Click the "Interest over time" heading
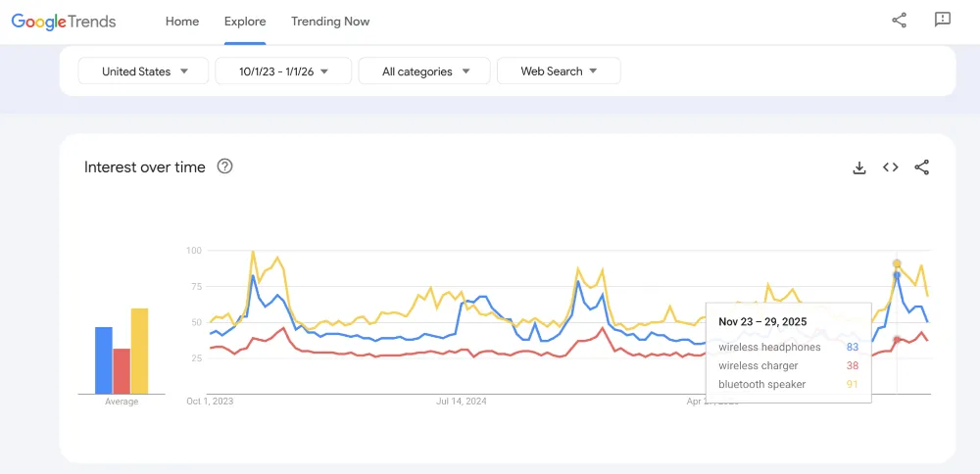Image resolution: width=980 pixels, height=474 pixels. (144, 166)
